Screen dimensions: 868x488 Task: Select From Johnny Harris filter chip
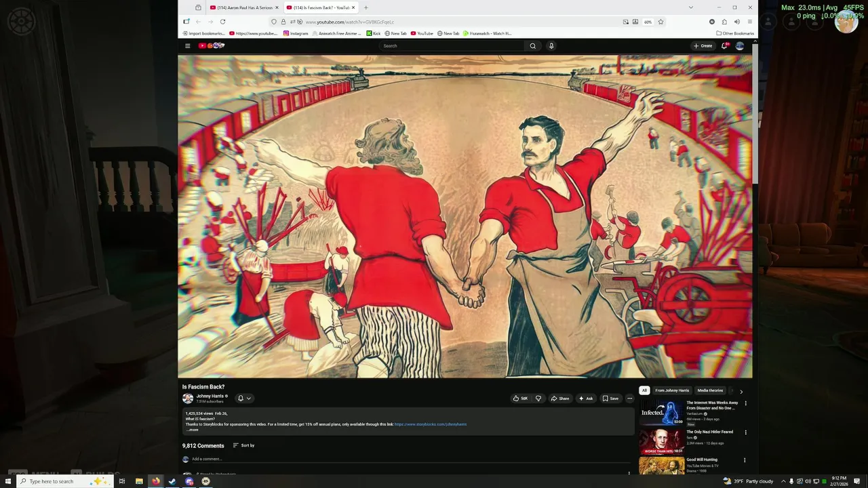(x=672, y=390)
